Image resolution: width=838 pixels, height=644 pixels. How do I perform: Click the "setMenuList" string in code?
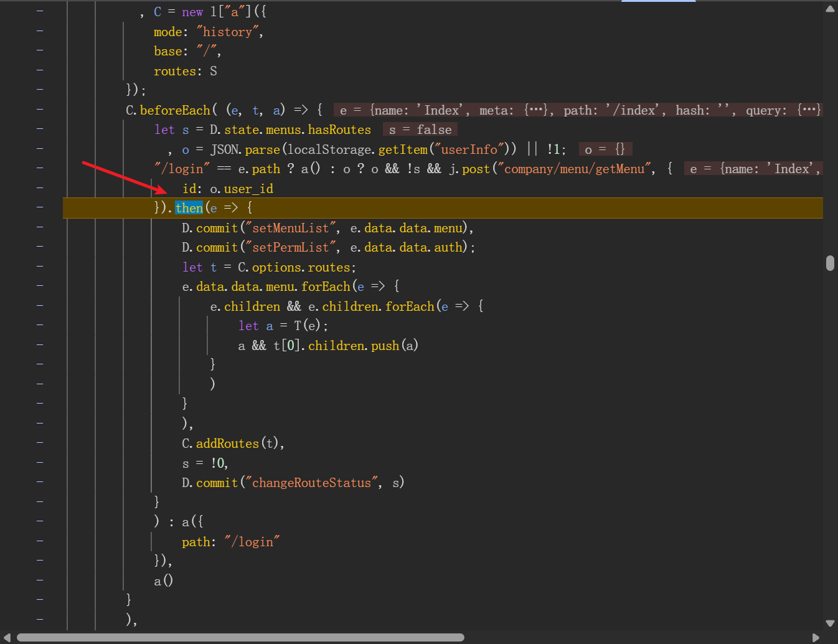point(291,228)
